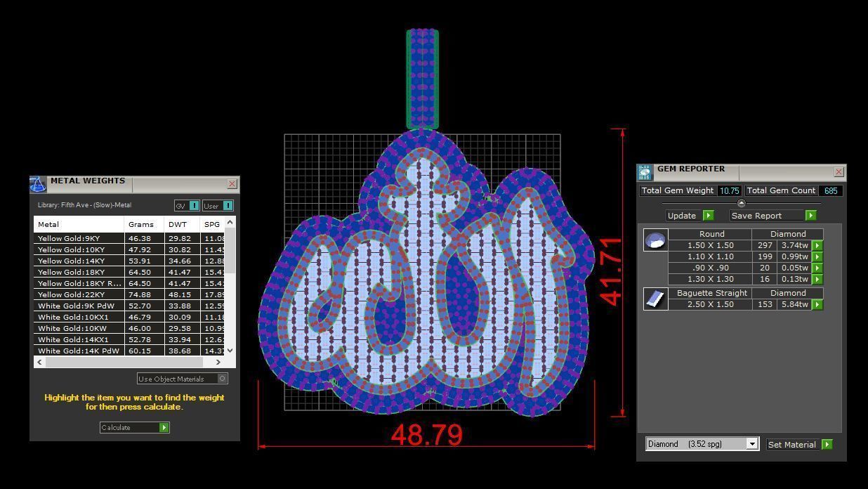Click the 48.79 width dimension label

[x=427, y=435]
